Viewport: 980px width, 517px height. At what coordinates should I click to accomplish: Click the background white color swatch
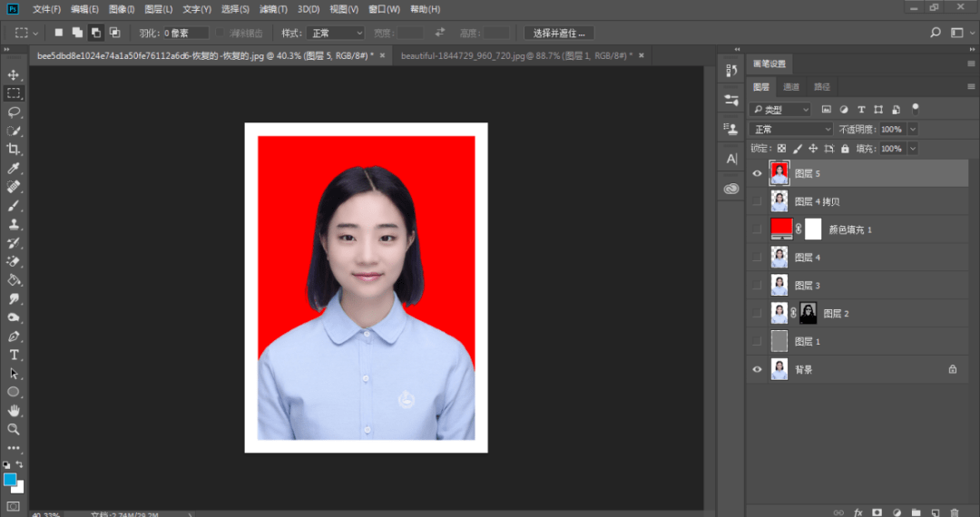click(19, 488)
